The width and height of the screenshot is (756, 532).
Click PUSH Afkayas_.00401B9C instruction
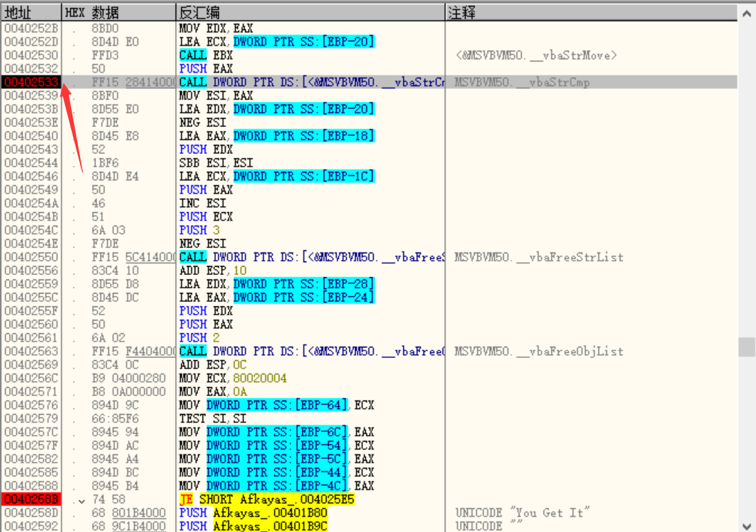(253, 526)
